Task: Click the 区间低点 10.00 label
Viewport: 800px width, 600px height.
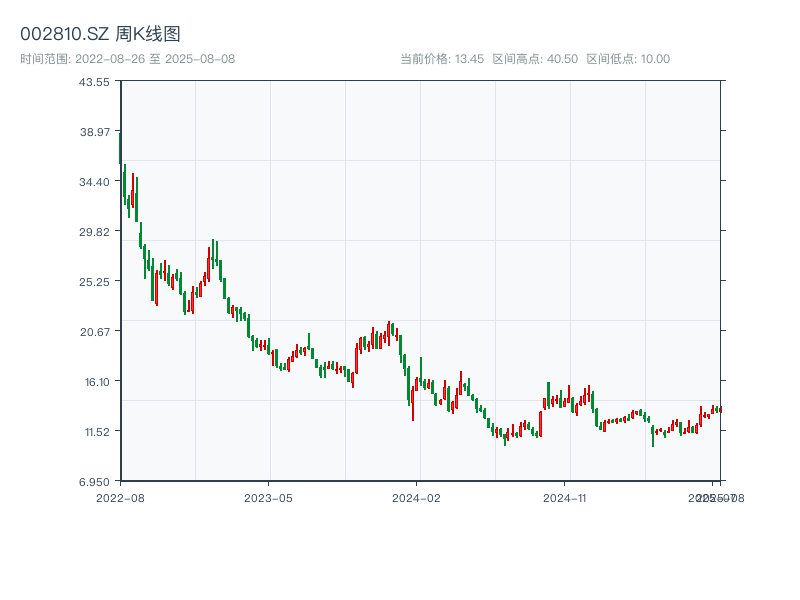Action: pyautogui.click(x=628, y=59)
